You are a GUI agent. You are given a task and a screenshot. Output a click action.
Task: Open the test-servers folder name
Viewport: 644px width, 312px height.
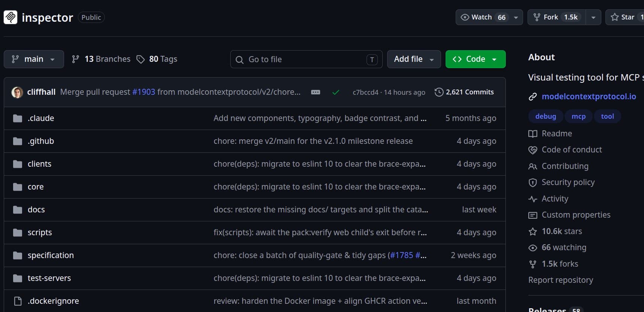[49, 278]
